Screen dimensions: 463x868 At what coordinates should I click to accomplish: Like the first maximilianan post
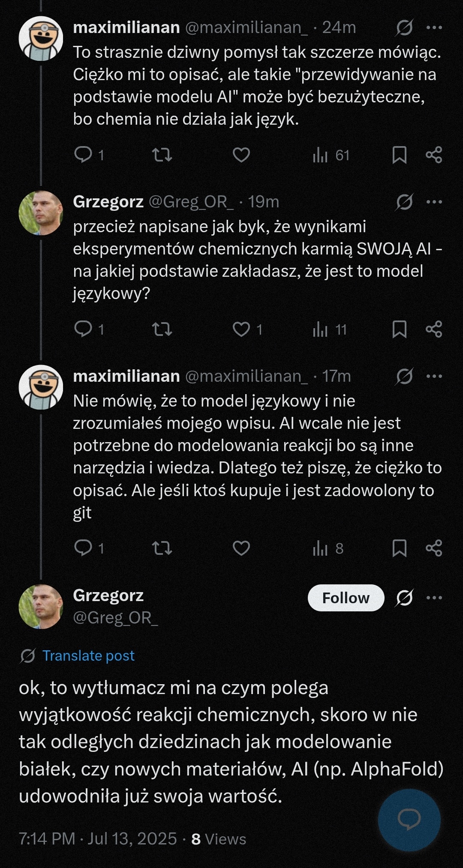pos(241,155)
